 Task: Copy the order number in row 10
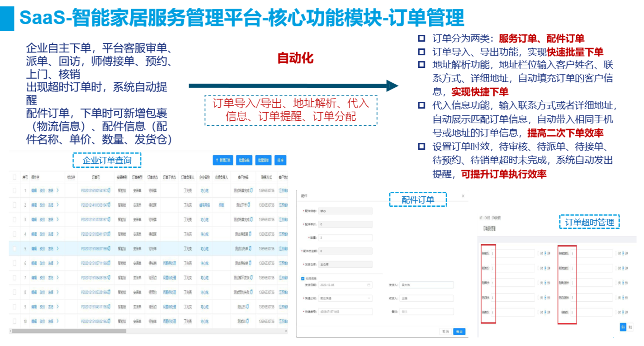pos(109,322)
